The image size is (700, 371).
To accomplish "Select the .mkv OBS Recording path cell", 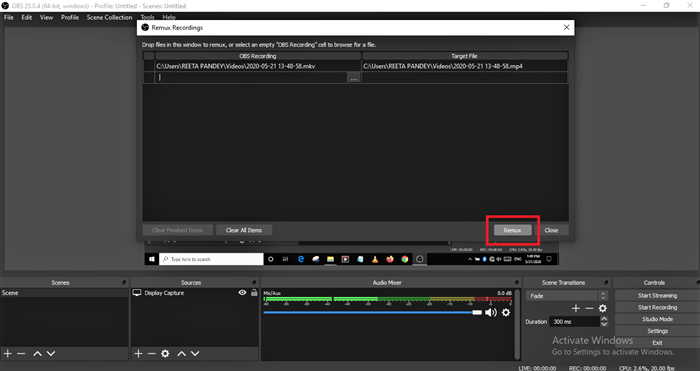I will coord(258,66).
